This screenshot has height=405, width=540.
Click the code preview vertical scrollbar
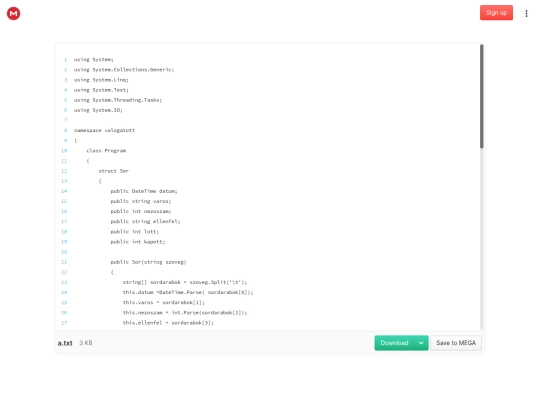click(481, 96)
